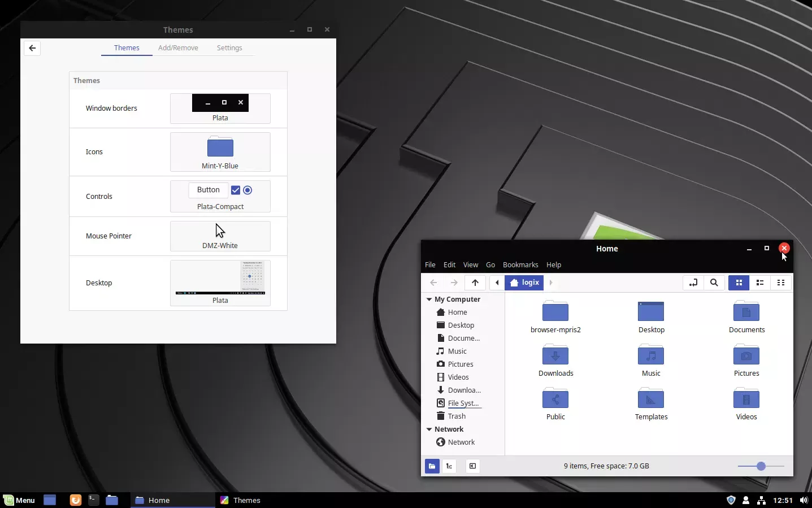Adjust the zoom slider in status bar
This screenshot has width=812, height=508.
click(761, 466)
